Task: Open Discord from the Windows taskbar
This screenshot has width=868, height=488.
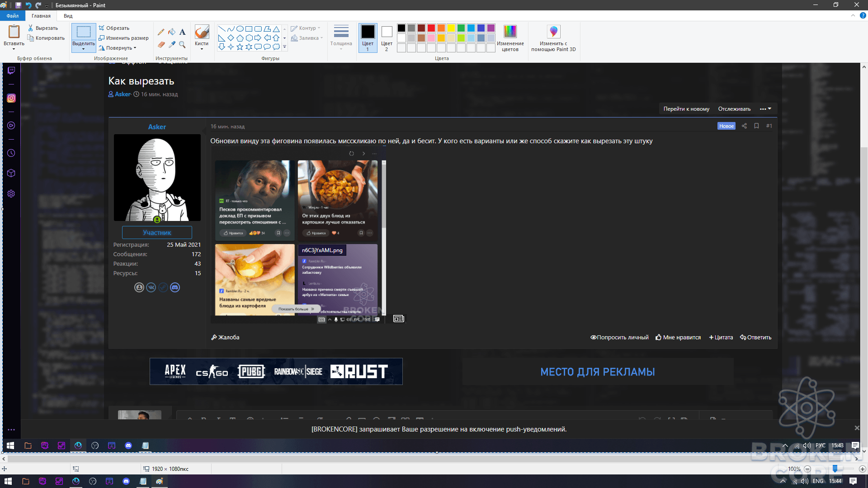Action: (x=126, y=481)
